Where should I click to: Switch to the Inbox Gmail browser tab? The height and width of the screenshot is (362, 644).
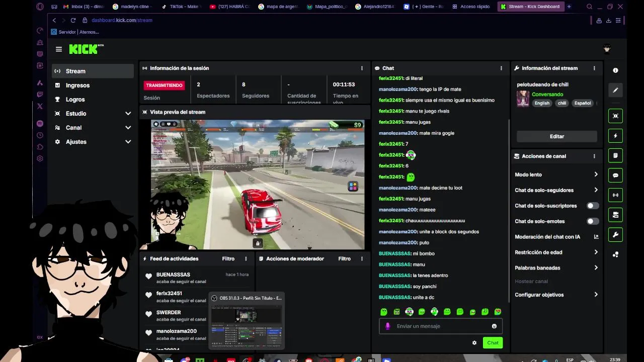point(84,7)
